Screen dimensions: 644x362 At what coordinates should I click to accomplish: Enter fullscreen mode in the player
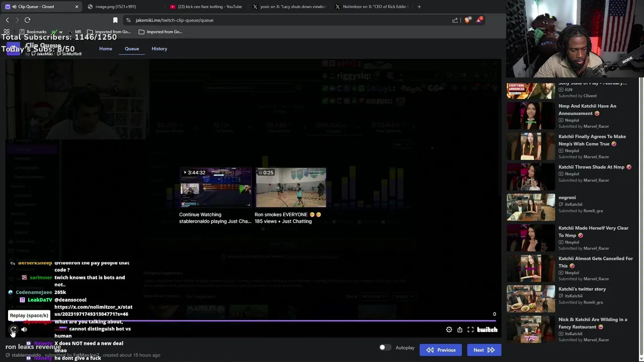pos(470,330)
